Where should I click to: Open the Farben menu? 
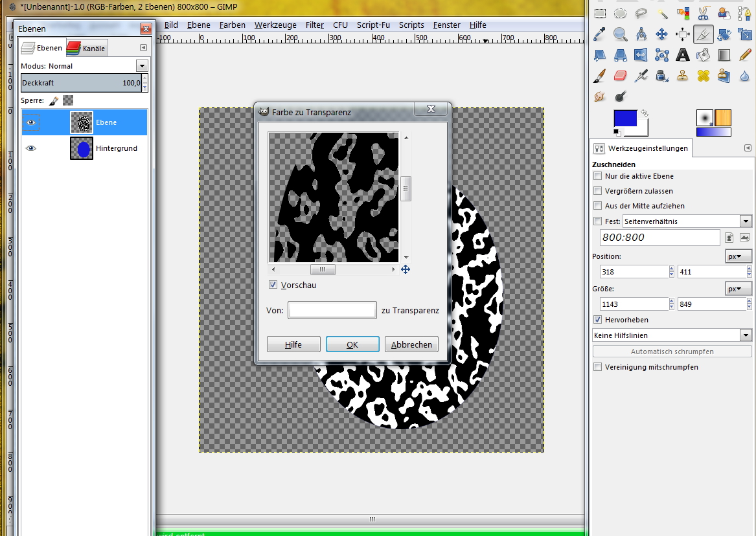pos(233,25)
